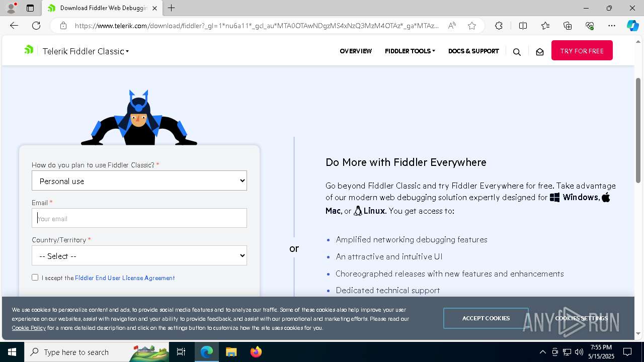Open the notifications center icon
644x362 pixels.
pos(627,352)
